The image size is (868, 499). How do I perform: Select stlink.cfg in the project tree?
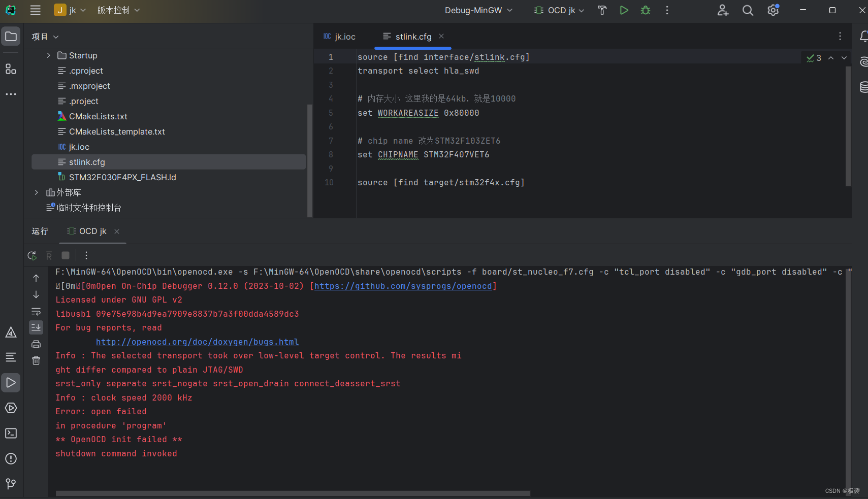(169, 162)
